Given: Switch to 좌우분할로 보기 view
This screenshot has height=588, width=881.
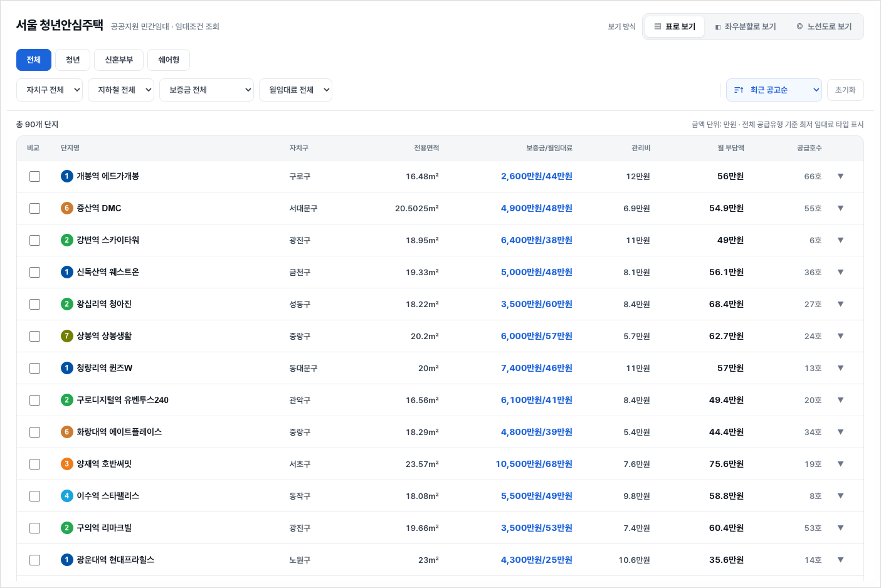Looking at the screenshot, I should pyautogui.click(x=746, y=26).
